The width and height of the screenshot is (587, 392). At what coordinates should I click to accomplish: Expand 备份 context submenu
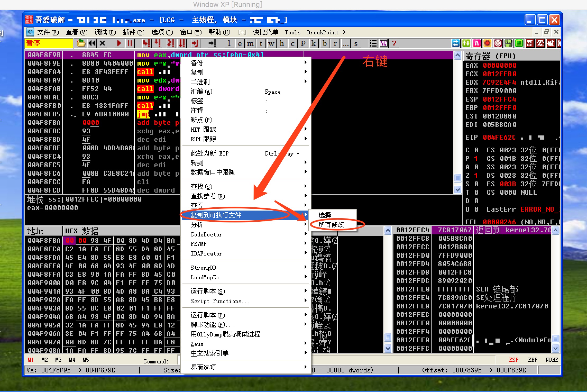click(x=246, y=63)
